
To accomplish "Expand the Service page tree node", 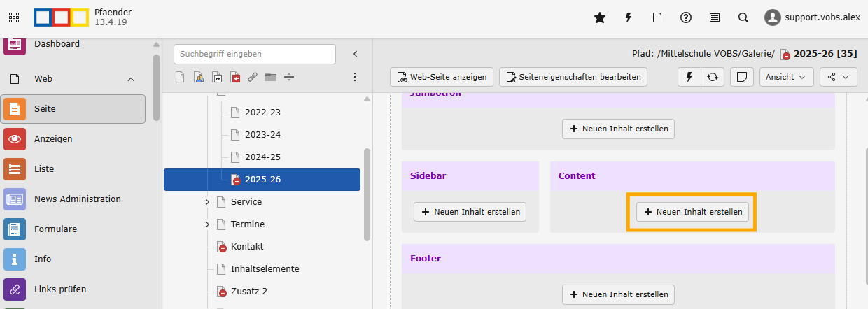I will coord(207,202).
